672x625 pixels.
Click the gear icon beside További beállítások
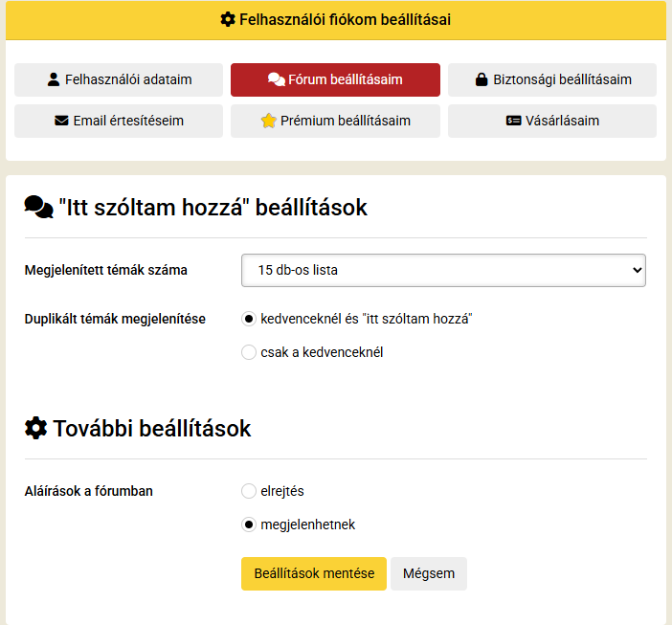pyautogui.click(x=36, y=428)
